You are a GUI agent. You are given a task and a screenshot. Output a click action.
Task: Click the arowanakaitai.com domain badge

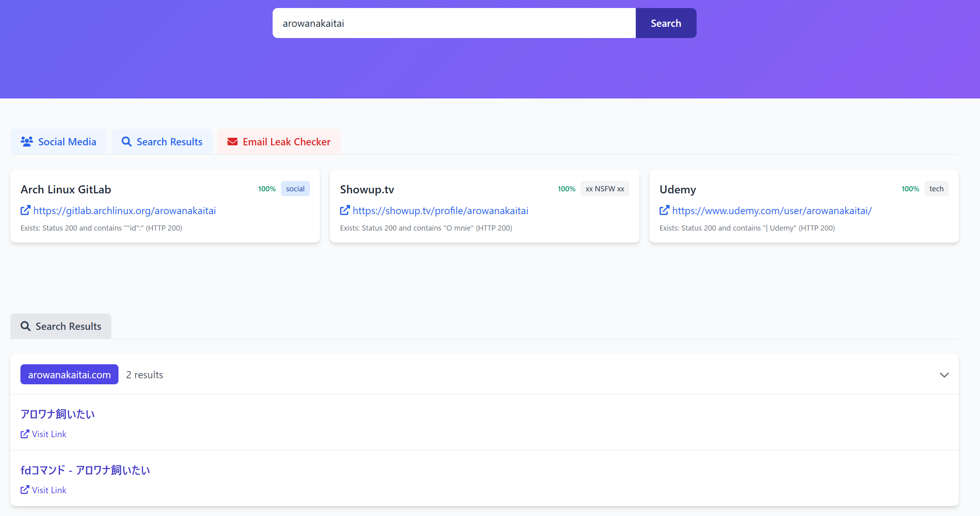coord(69,375)
